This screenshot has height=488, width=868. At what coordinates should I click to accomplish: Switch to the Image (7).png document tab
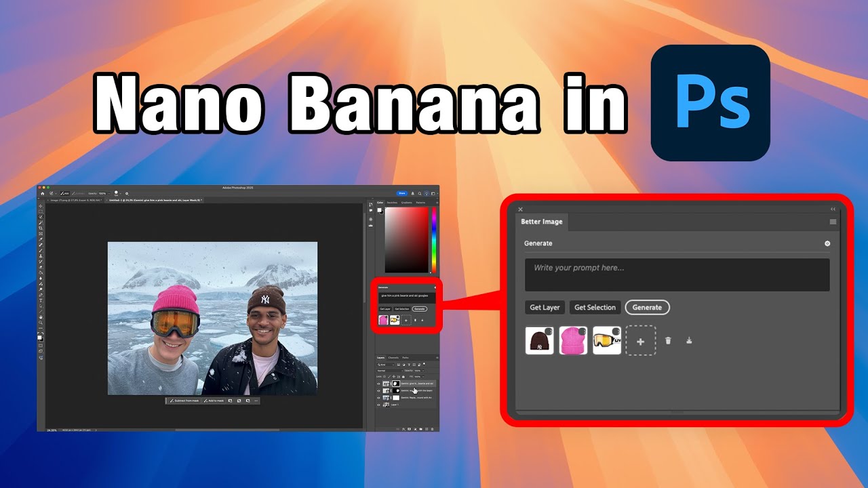pyautogui.click(x=75, y=200)
